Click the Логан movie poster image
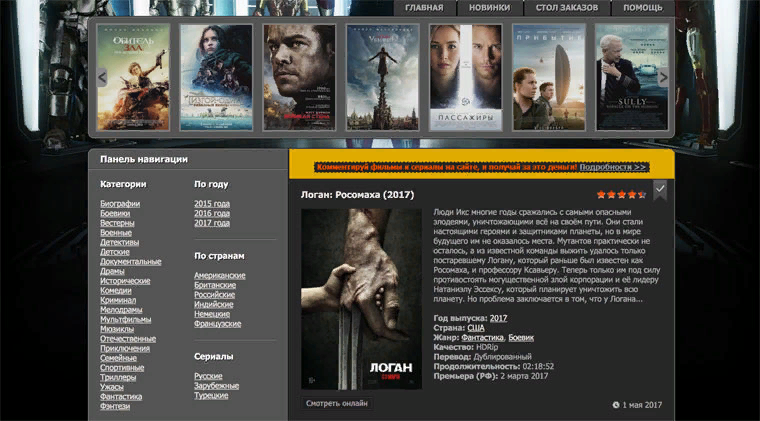 click(x=361, y=299)
